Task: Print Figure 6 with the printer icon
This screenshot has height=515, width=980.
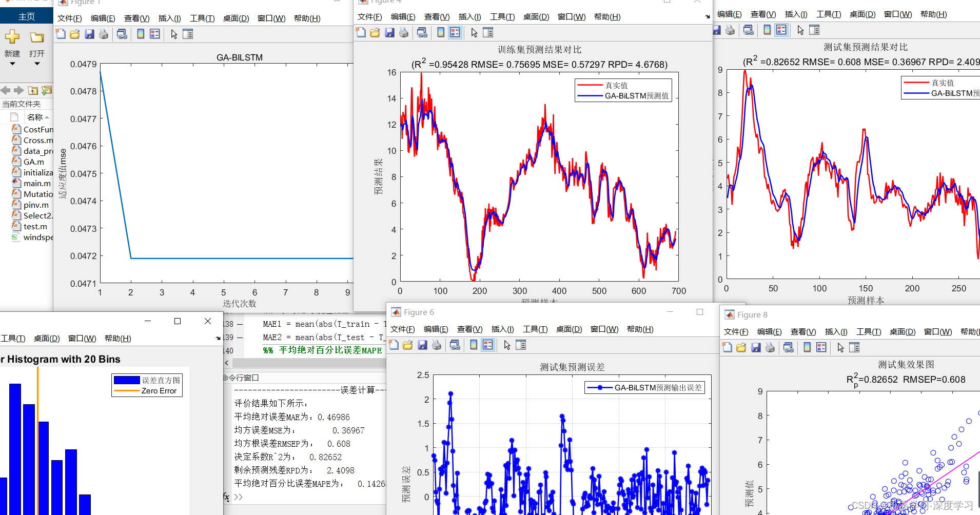Action: click(437, 345)
